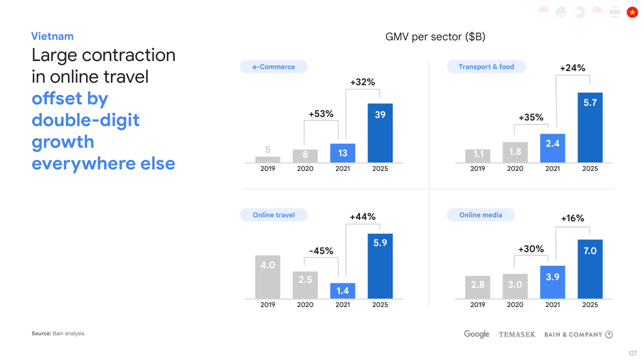Click the Source: Bain analysis footnote
The width and height of the screenshot is (644, 363).
(x=58, y=333)
